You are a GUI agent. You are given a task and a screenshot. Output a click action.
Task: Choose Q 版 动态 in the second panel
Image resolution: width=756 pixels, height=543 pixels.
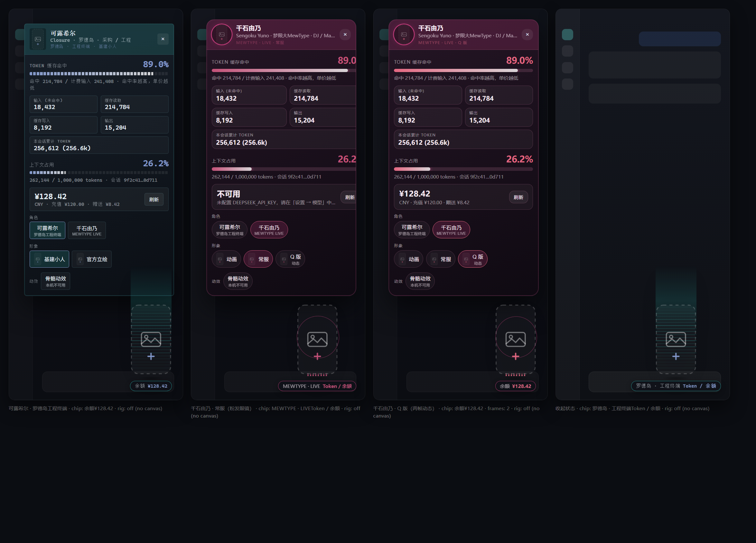tap(290, 259)
